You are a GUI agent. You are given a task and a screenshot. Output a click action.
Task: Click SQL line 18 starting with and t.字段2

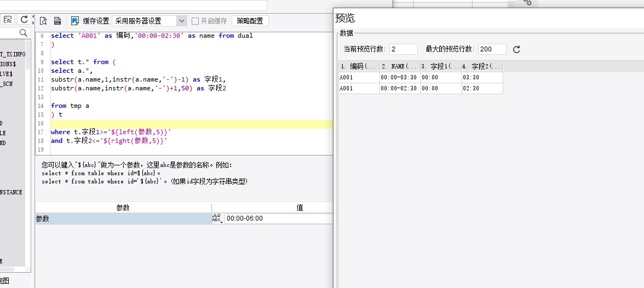pyautogui.click(x=110, y=141)
